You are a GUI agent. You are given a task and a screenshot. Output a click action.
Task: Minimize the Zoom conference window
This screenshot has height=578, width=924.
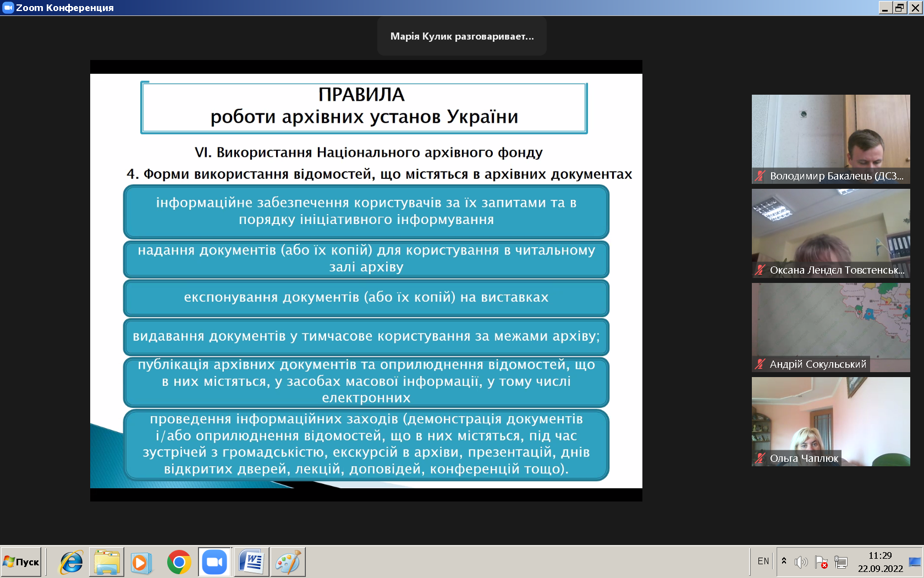pyautogui.click(x=885, y=8)
